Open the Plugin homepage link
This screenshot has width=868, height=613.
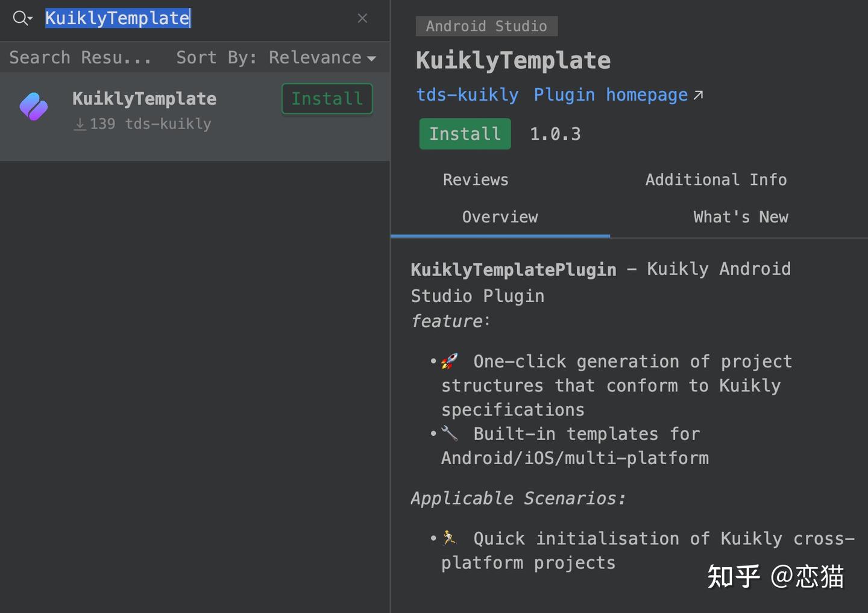[x=610, y=95]
